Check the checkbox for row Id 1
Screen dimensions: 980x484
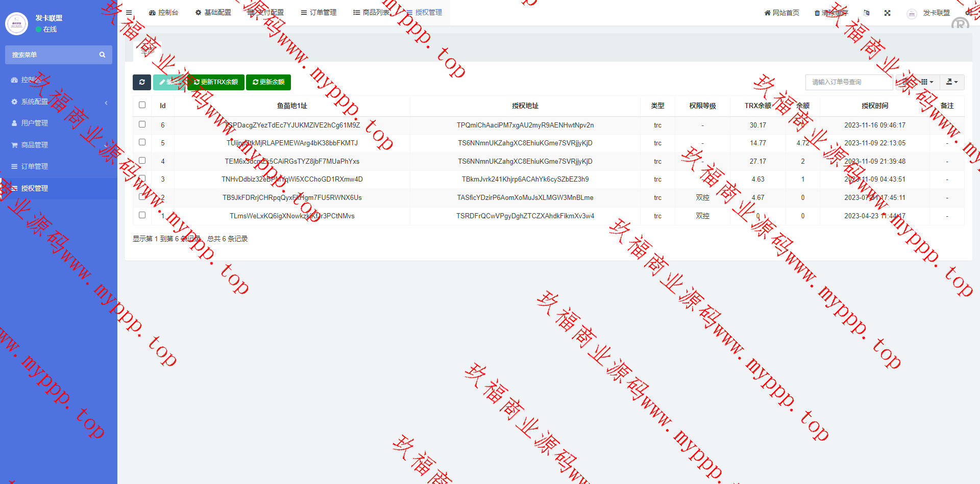[x=142, y=215]
